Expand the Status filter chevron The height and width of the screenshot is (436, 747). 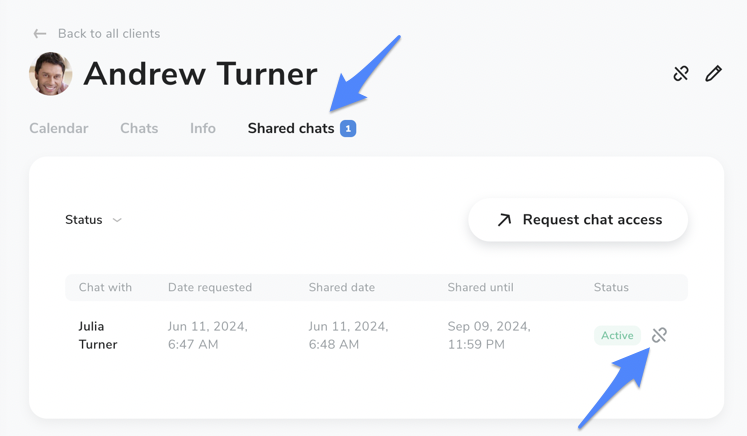[x=117, y=220]
